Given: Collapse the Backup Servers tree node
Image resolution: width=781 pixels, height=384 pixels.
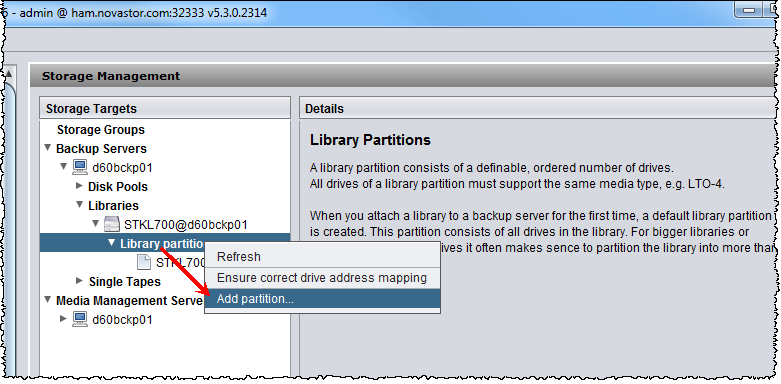Looking at the screenshot, I should tap(47, 148).
